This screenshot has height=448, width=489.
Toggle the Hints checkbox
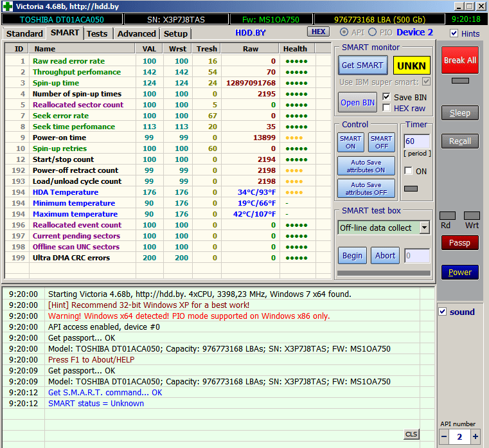[x=454, y=33]
